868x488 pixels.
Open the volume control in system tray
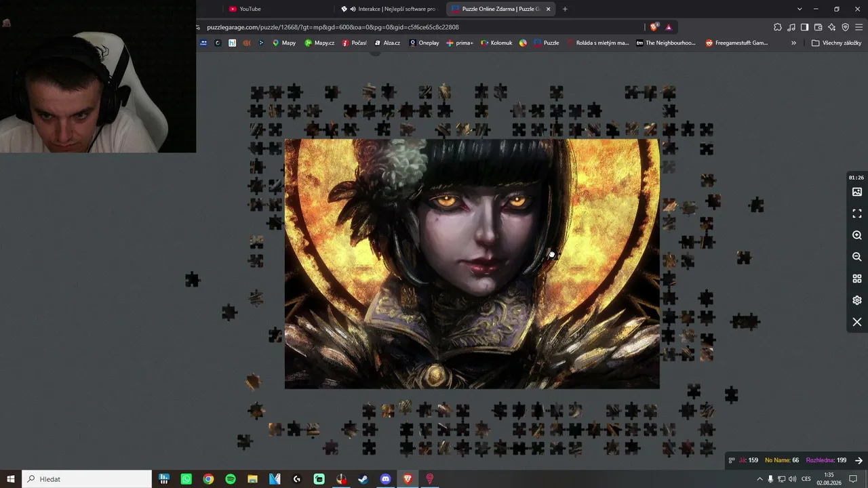point(792,479)
